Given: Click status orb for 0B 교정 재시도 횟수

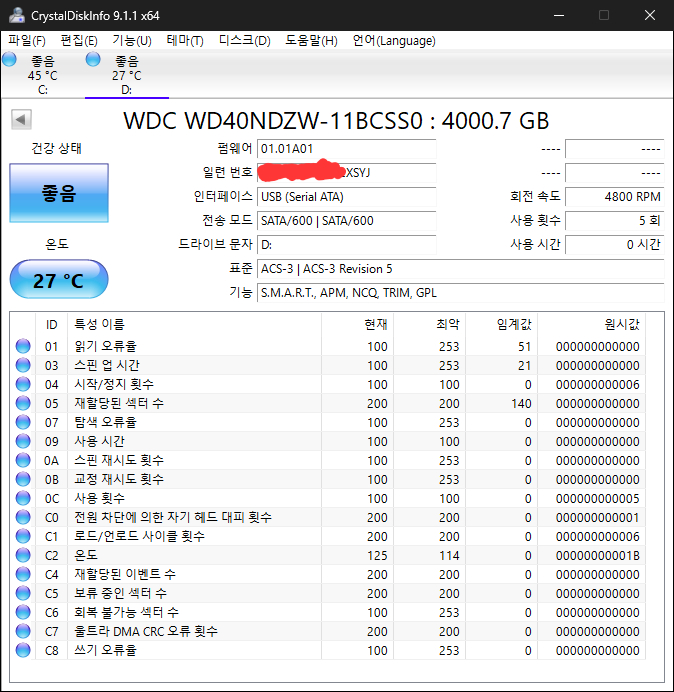Looking at the screenshot, I should (x=23, y=479).
